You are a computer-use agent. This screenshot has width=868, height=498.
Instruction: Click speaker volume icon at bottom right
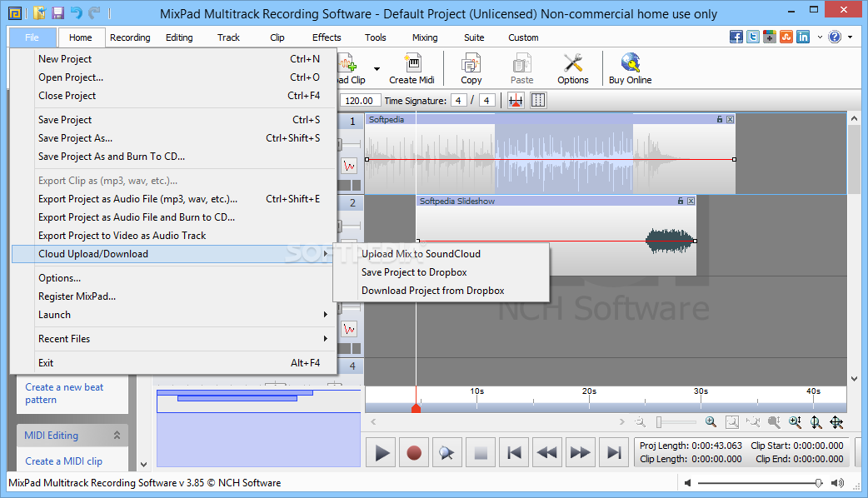click(837, 483)
